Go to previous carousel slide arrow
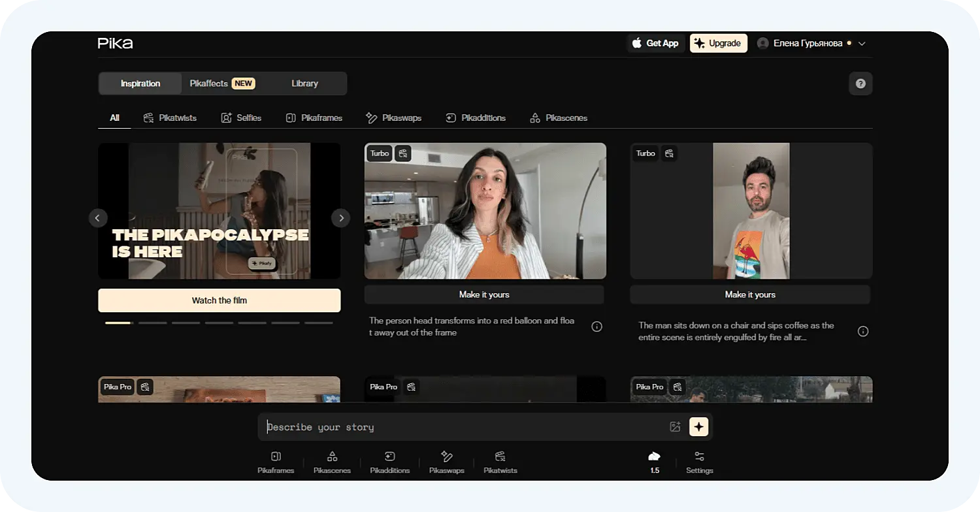This screenshot has width=980, height=512. pos(98,218)
